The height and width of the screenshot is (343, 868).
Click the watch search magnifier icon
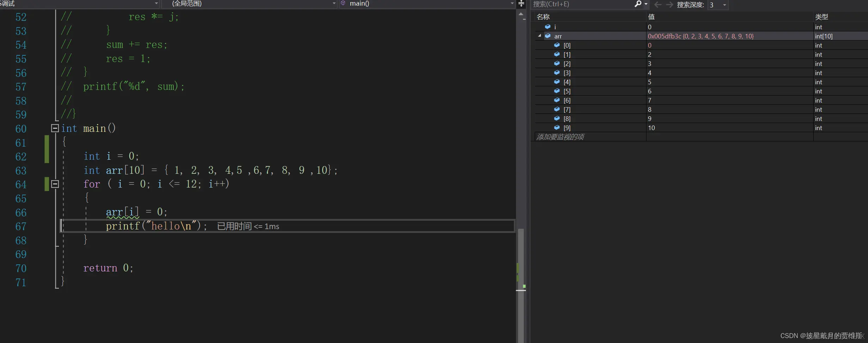[x=638, y=4]
